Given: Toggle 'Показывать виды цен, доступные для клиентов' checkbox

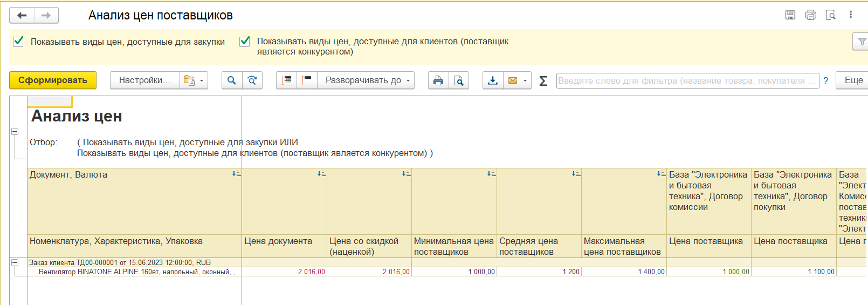Looking at the screenshot, I should [245, 42].
